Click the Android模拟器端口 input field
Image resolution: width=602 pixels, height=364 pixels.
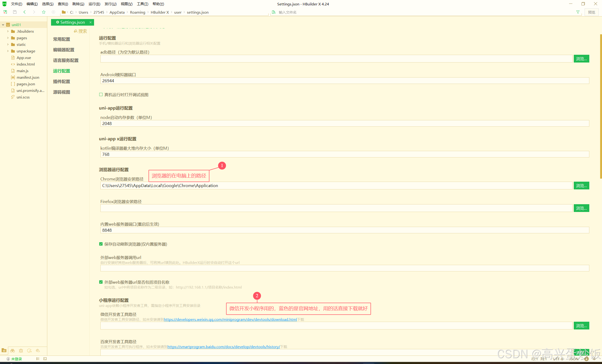[x=345, y=81]
